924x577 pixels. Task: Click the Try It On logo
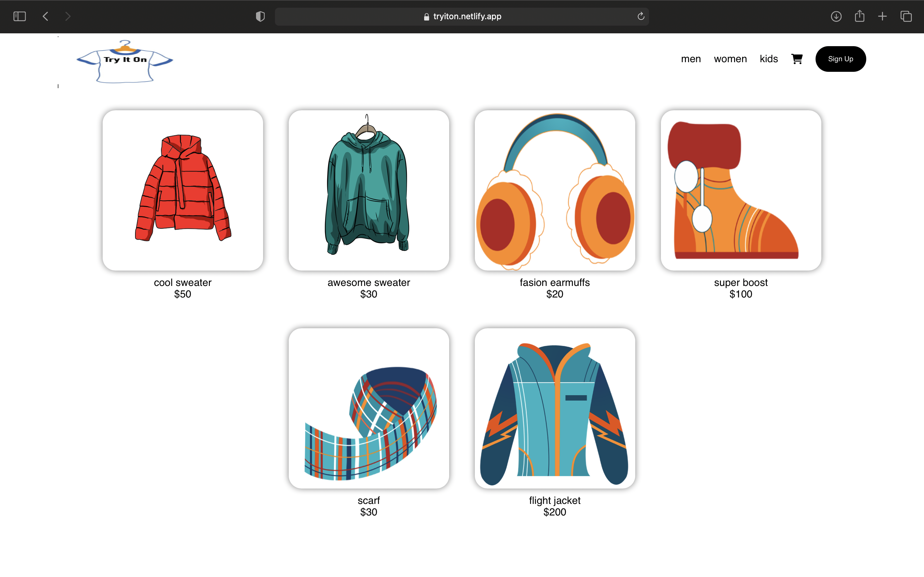coord(125,61)
